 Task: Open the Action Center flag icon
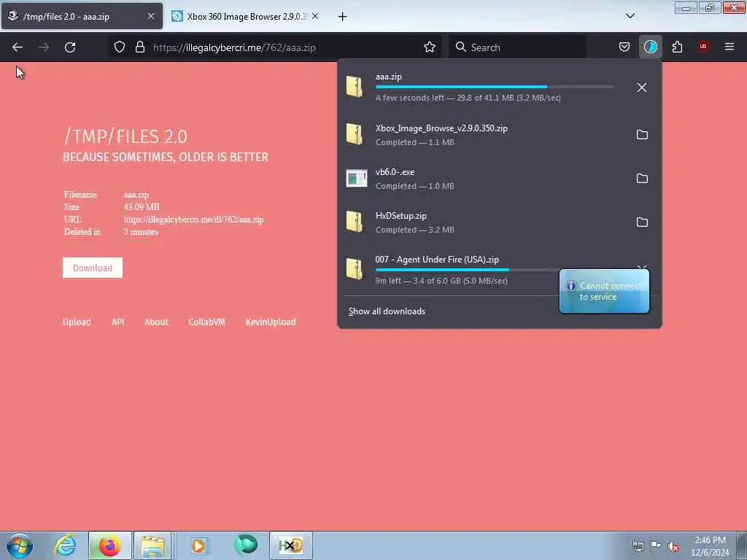coord(656,546)
